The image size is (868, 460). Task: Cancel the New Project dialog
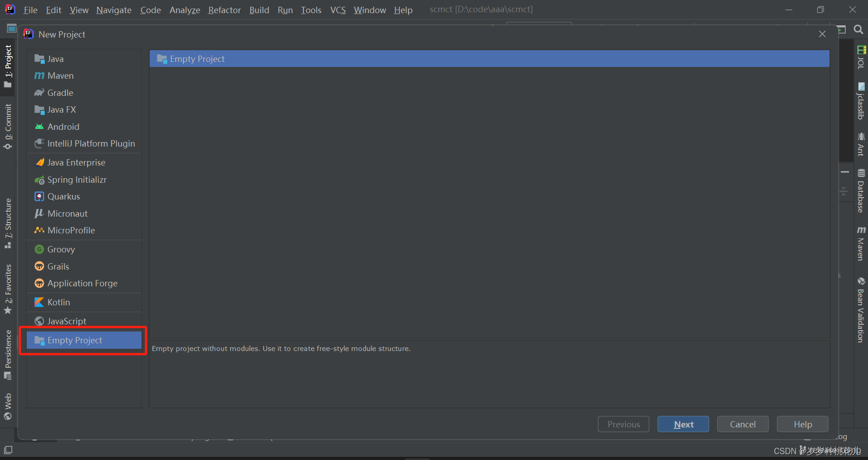742,424
